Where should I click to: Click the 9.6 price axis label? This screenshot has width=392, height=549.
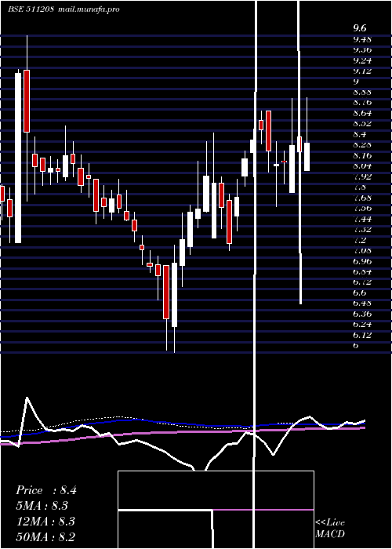(x=359, y=28)
